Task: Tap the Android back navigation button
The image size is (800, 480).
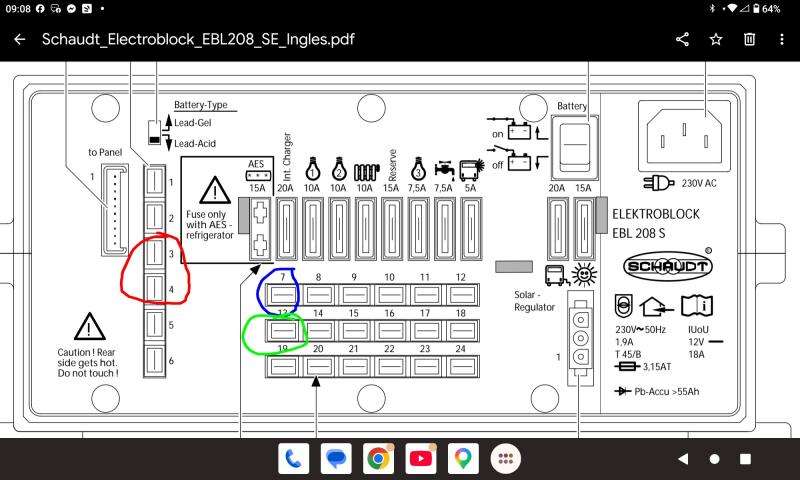Action: coord(683,459)
